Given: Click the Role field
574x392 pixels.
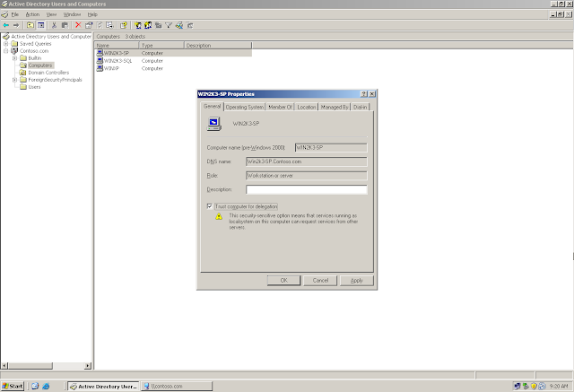Looking at the screenshot, I should pyautogui.click(x=307, y=176).
